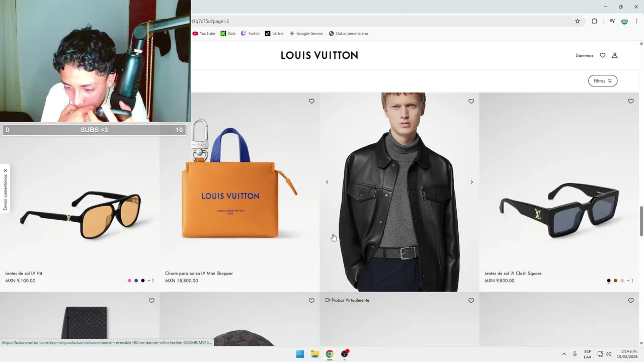The width and height of the screenshot is (644, 362).
Task: Select beige color for LV Clash Square sunglasses
Action: click(x=622, y=281)
